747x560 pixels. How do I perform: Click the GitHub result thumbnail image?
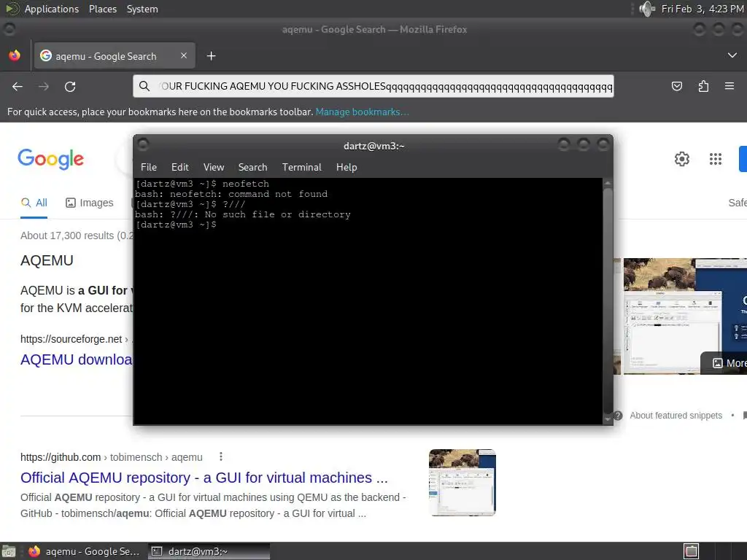pos(462,483)
